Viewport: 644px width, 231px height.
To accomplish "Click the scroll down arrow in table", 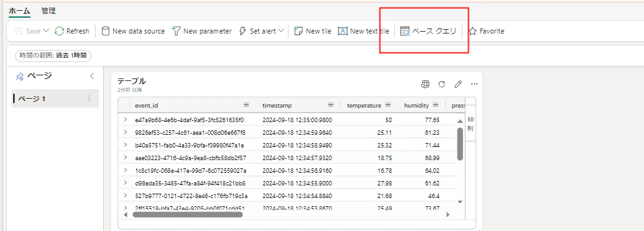I will pyautogui.click(x=460, y=201).
